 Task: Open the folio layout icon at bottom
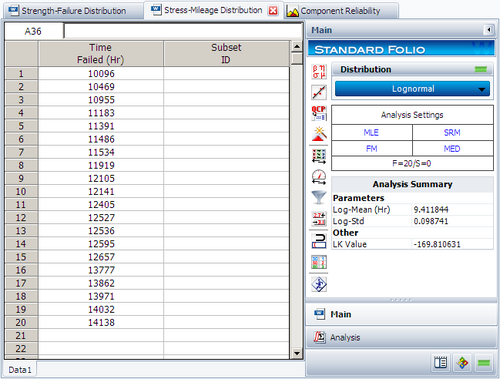coord(440,363)
